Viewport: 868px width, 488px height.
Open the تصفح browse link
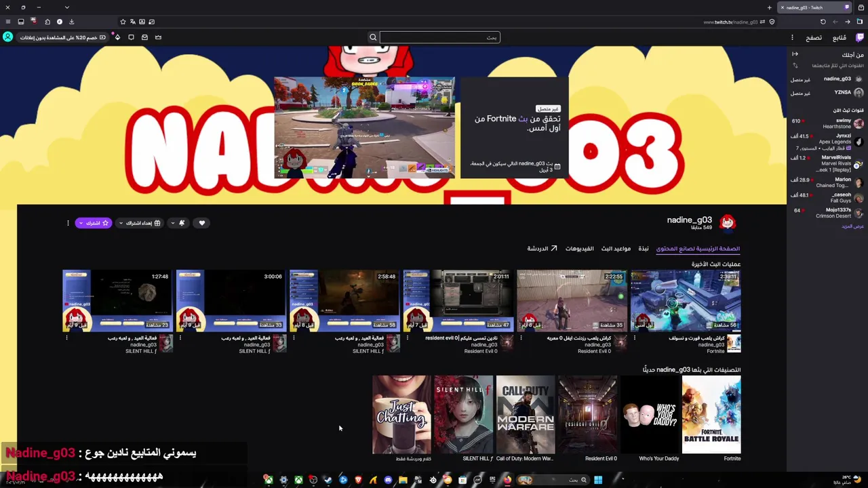(x=814, y=37)
